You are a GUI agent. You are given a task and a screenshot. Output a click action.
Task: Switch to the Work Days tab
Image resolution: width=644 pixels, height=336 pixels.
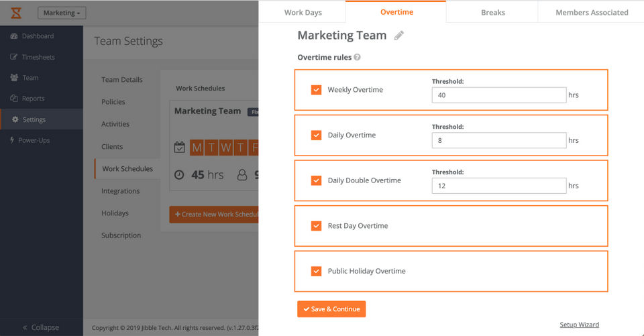pyautogui.click(x=303, y=12)
